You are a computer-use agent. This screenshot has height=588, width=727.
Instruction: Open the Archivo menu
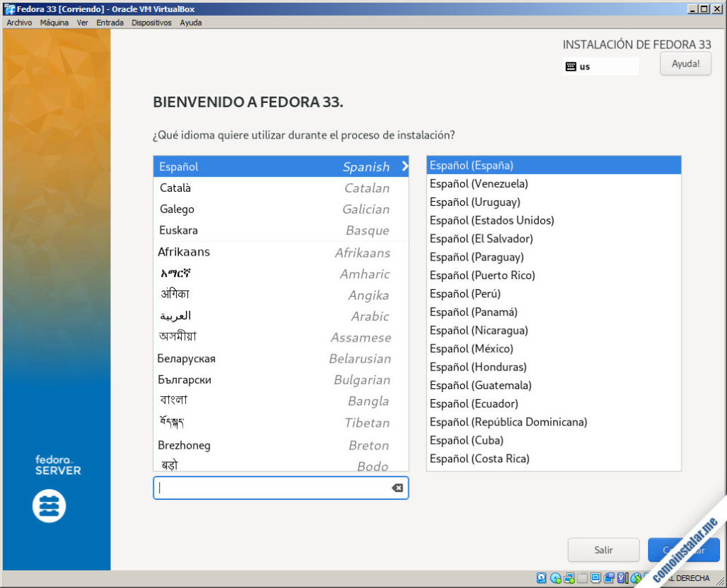(18, 22)
